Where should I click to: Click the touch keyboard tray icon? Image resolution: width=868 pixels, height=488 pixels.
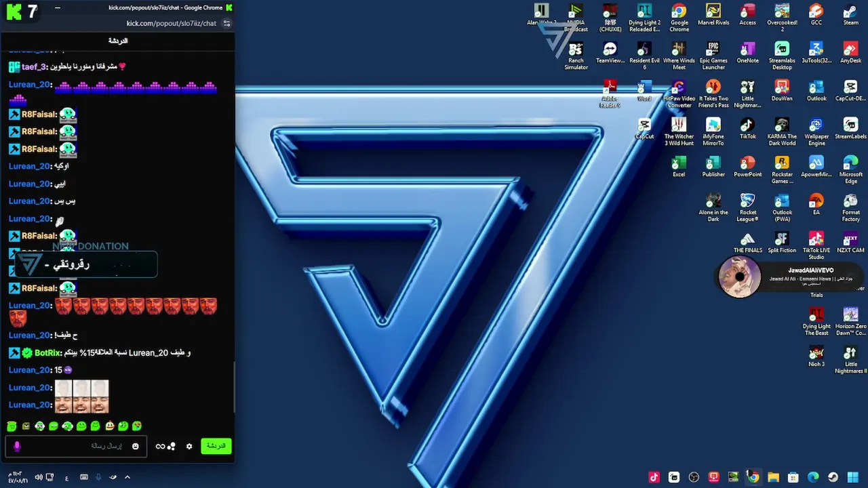point(83,477)
